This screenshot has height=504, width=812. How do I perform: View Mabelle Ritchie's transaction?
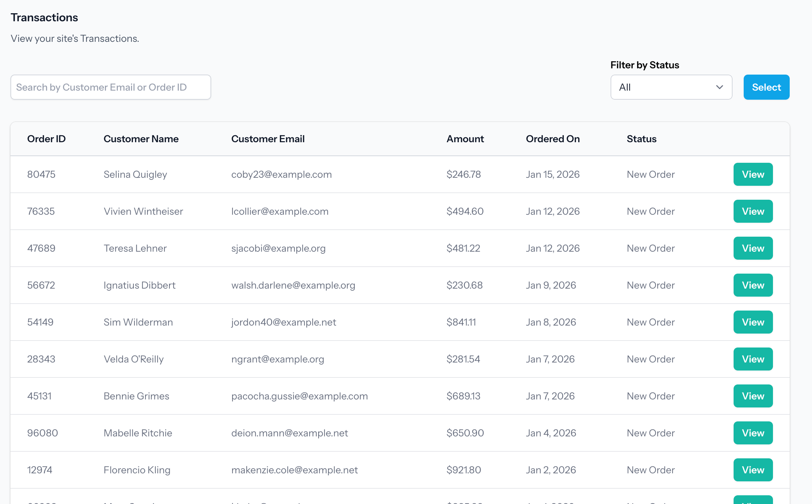click(x=753, y=433)
